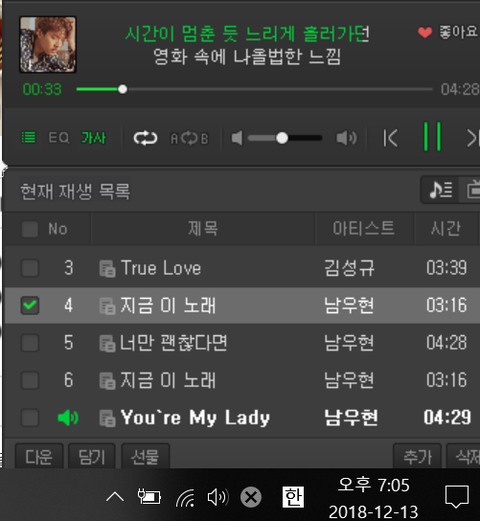
Task: Click the album cover thumbnail
Action: [x=48, y=44]
